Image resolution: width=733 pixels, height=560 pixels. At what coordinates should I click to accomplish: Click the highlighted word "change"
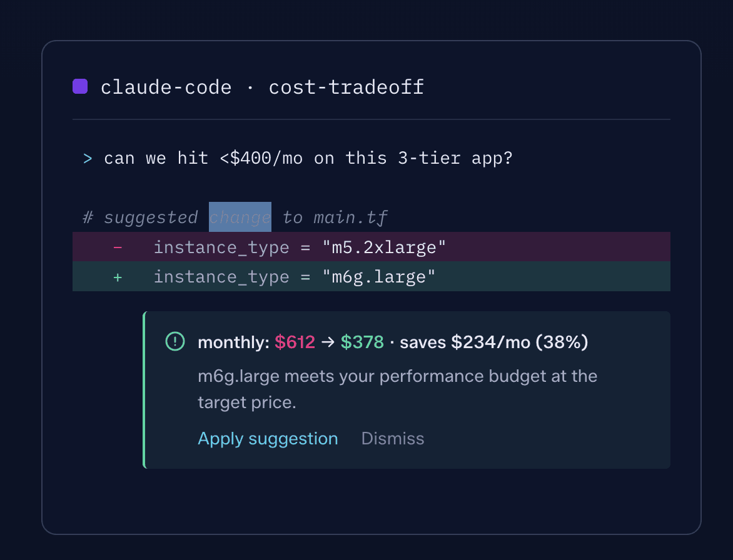(x=240, y=217)
